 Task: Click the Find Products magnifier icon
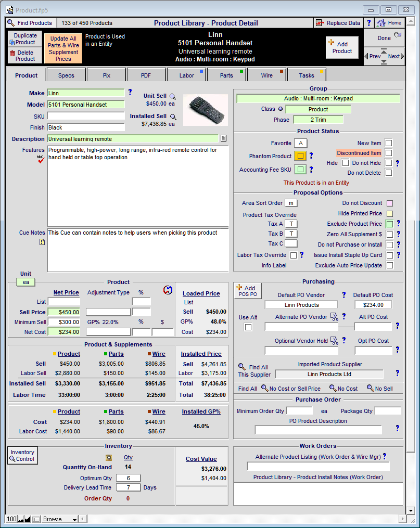click(11, 23)
